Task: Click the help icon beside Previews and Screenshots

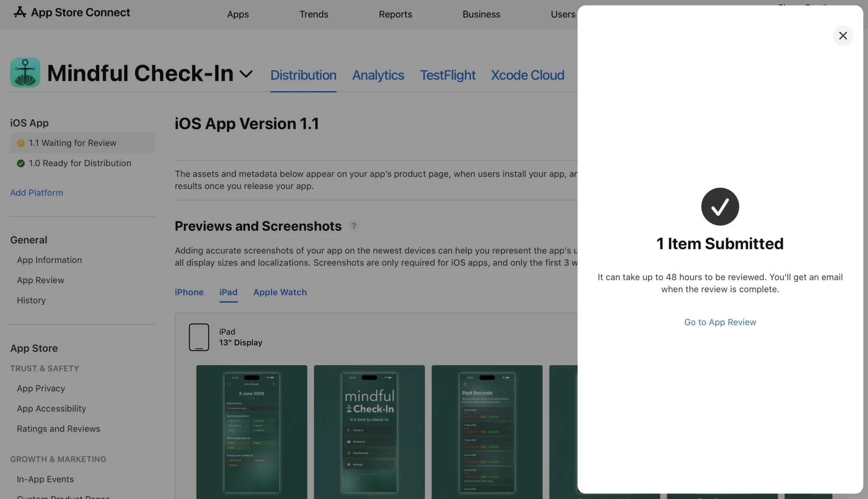Action: 354,226
